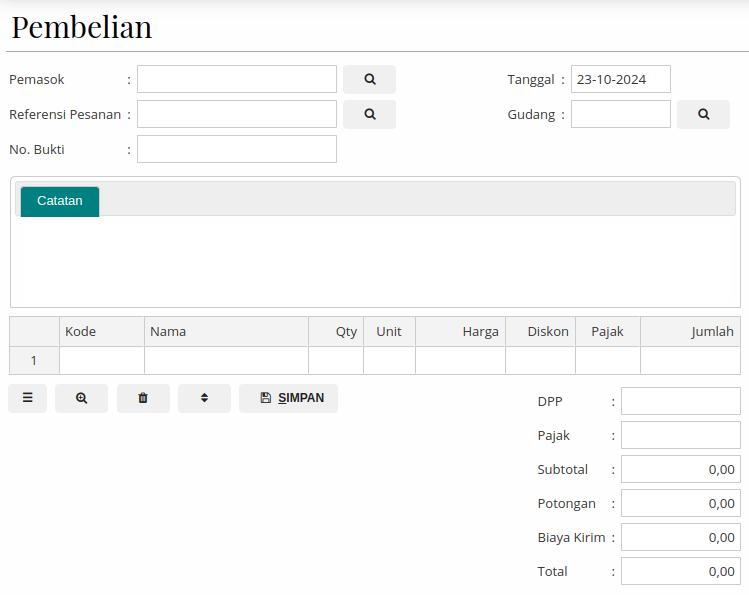Select the Nama cell in row 1

click(x=226, y=361)
